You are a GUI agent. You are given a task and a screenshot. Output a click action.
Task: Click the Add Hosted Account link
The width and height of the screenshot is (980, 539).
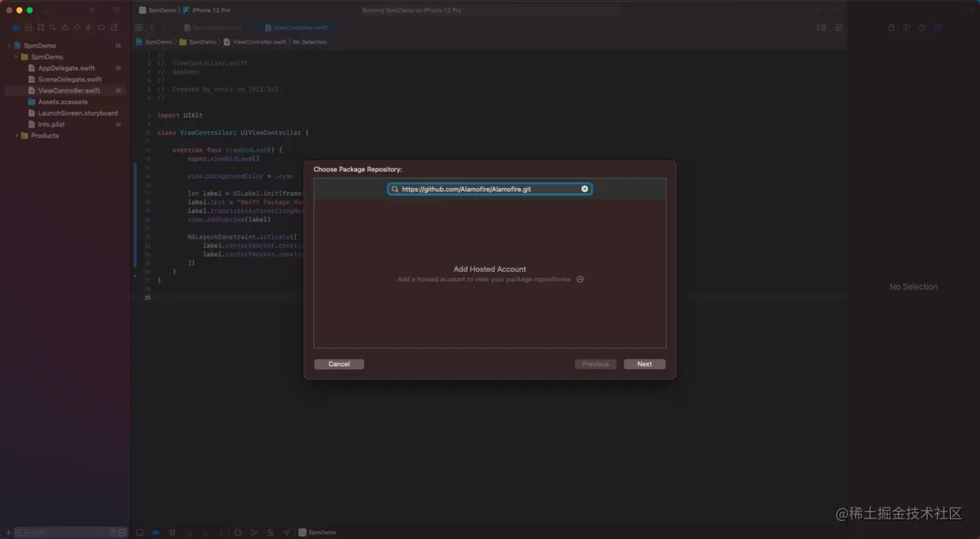[x=490, y=269]
